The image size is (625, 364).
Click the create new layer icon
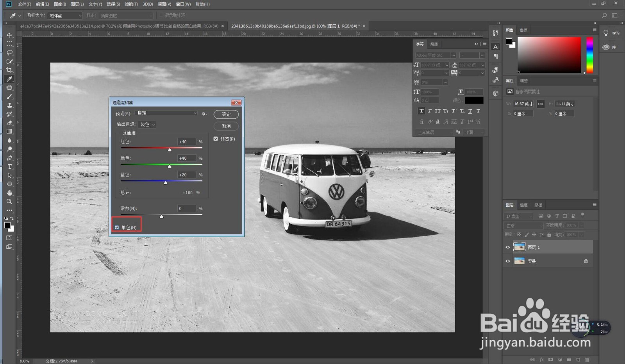[x=578, y=359]
